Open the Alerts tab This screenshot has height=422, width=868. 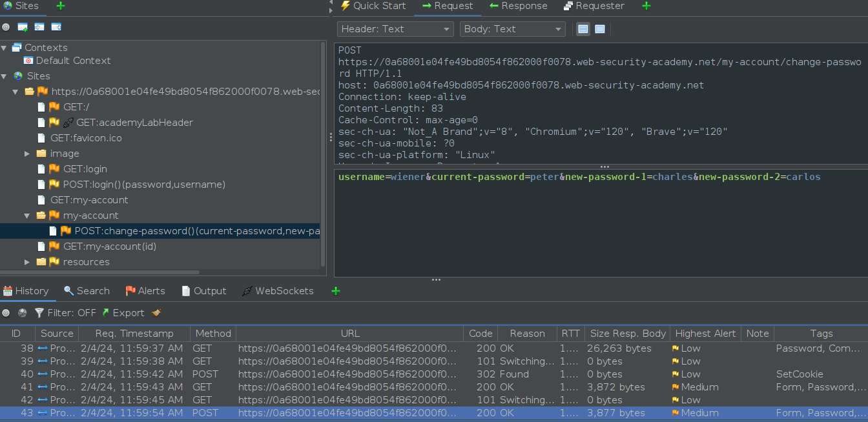click(x=145, y=291)
